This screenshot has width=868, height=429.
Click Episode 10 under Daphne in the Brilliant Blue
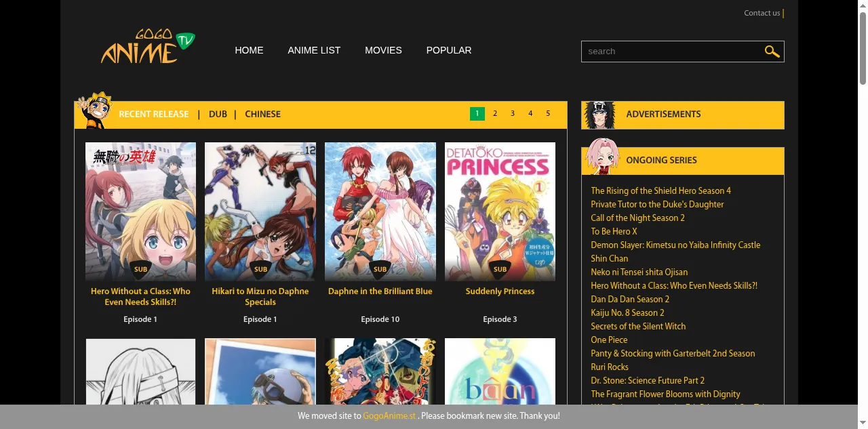coord(380,319)
